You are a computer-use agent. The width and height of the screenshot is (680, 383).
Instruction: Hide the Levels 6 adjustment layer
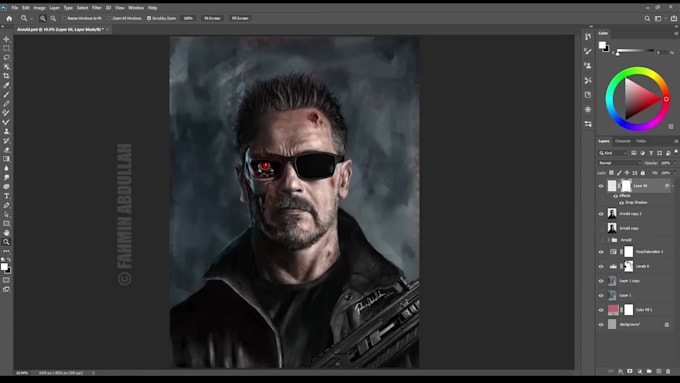601,266
